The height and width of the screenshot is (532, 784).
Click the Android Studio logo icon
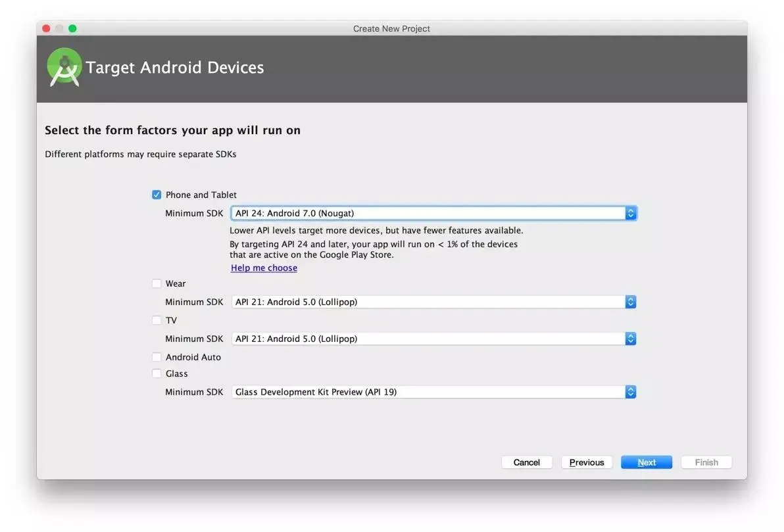tap(64, 67)
